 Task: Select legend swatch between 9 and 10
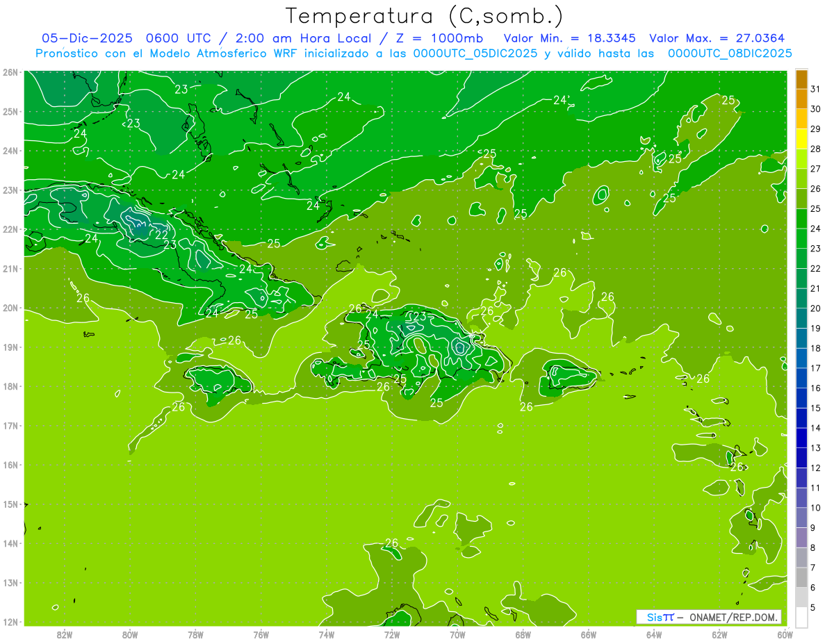801,518
